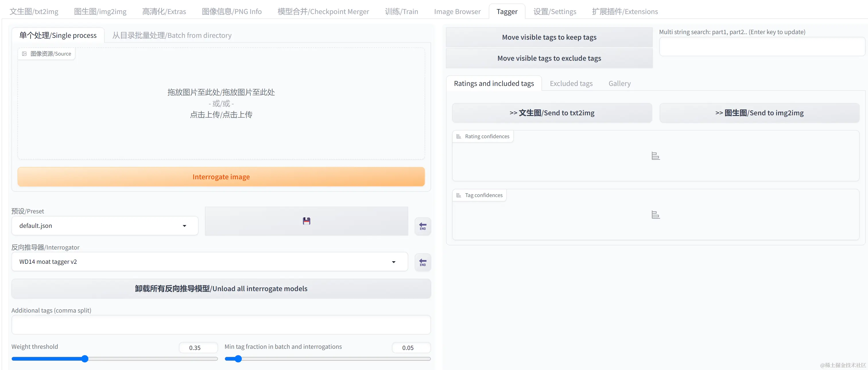868x370 pixels.
Task: Open the Excluded tags tab
Action: (x=571, y=84)
